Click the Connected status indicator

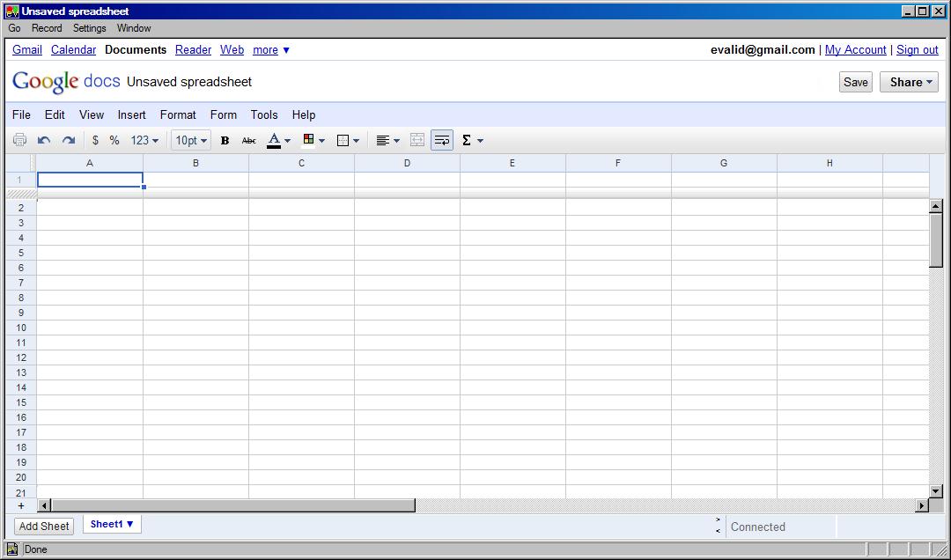click(x=758, y=527)
